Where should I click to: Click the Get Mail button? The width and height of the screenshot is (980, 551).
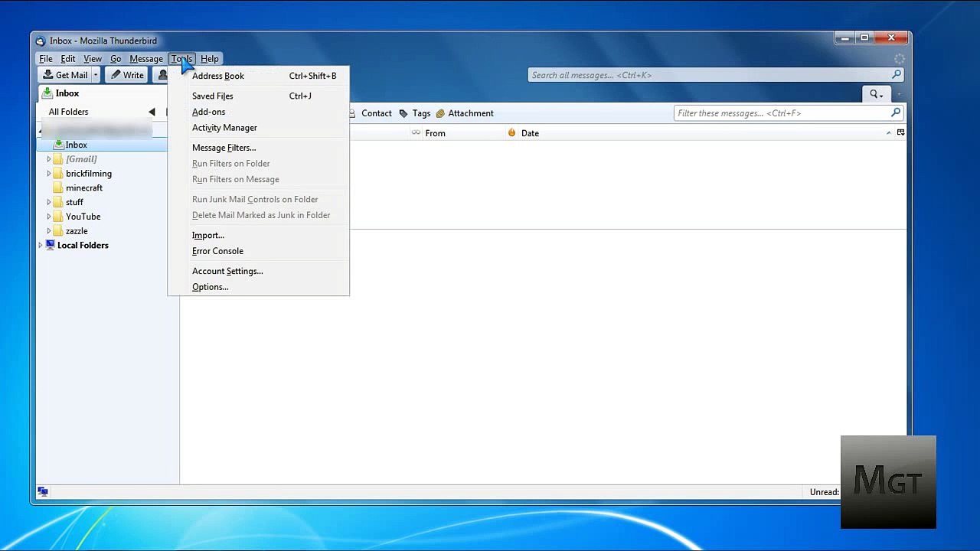click(x=64, y=75)
